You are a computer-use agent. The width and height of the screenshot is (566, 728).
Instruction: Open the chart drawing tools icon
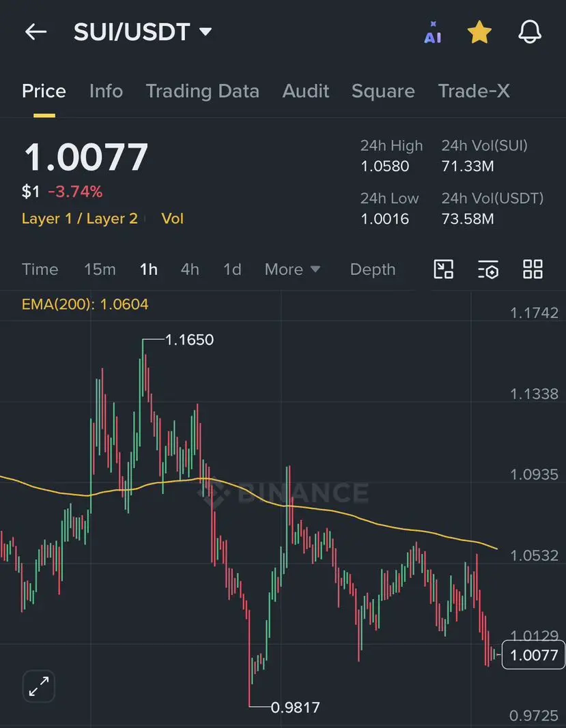pos(443,270)
